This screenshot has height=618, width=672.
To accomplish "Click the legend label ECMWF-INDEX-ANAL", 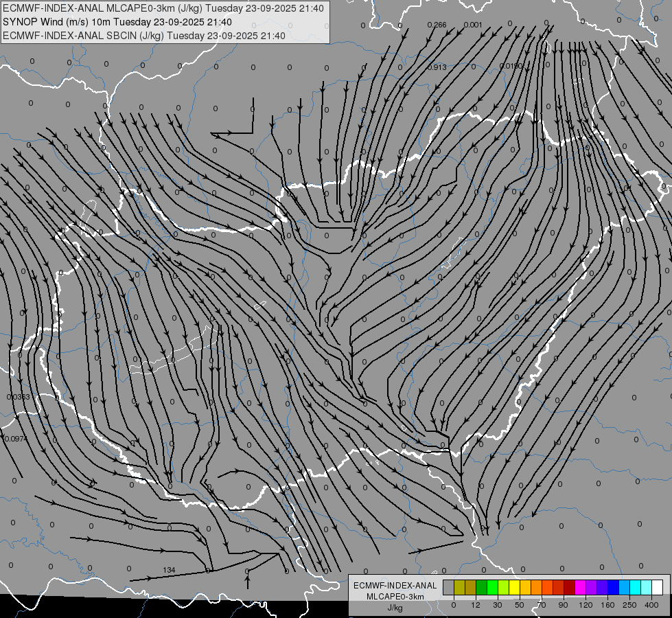I will (395, 586).
